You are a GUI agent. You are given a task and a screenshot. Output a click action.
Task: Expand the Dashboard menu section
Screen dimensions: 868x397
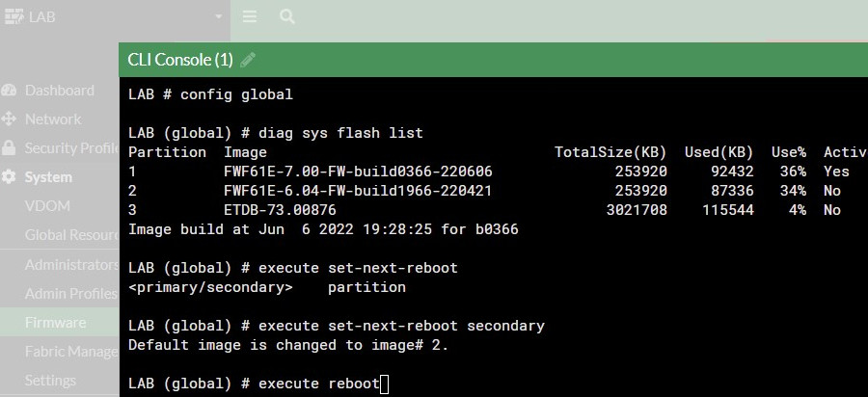point(59,91)
